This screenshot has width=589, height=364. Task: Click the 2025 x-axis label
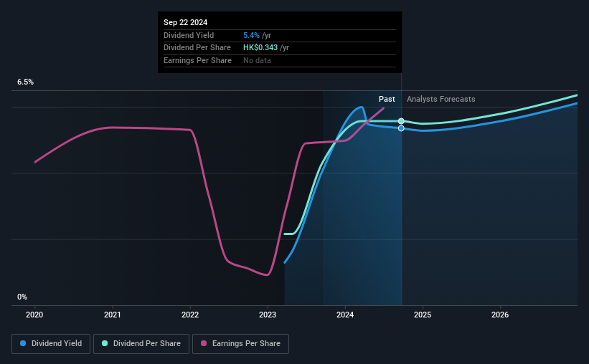point(423,315)
